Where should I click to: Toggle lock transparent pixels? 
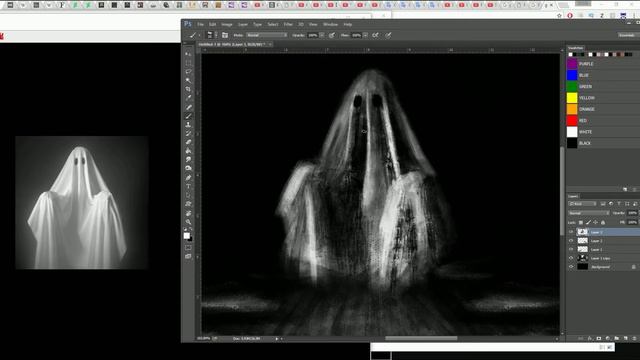coord(581,222)
